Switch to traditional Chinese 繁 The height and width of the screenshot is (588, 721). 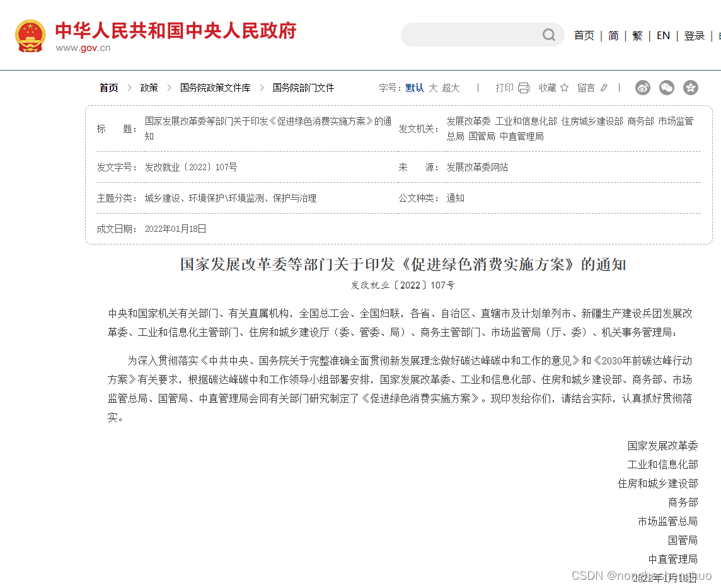[x=637, y=35]
